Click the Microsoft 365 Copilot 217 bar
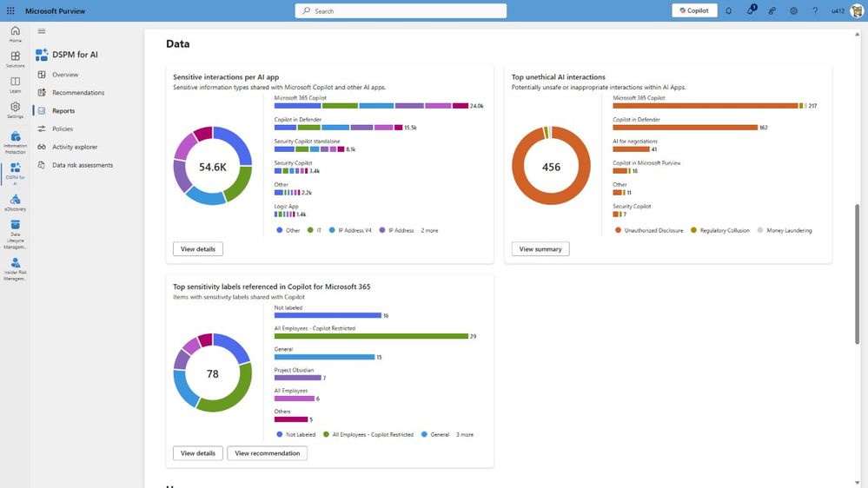 tap(710, 106)
